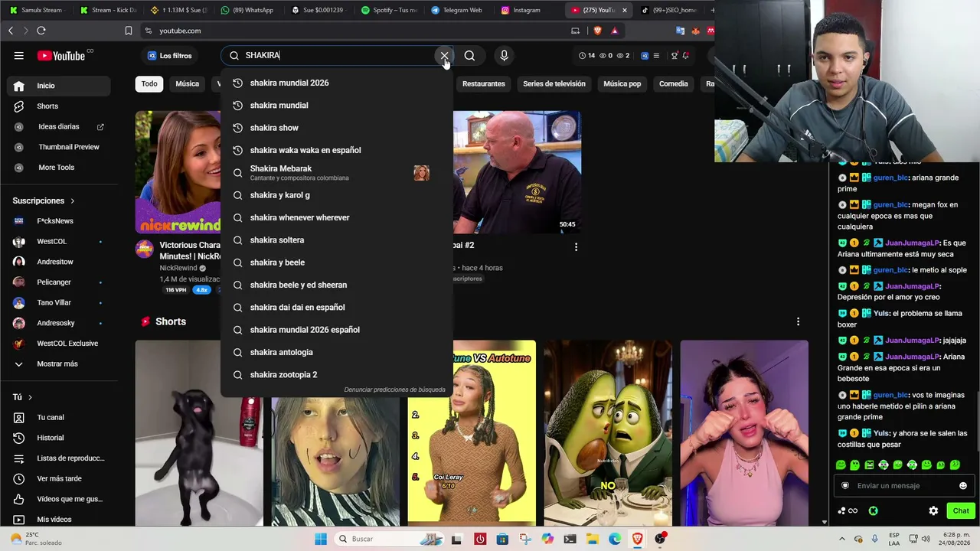Open Tu canal in the sidebar
The image size is (980, 551).
pos(58,417)
